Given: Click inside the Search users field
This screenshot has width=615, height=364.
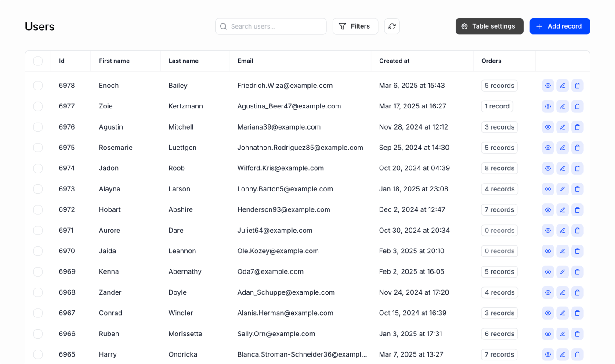Looking at the screenshot, I should coord(271,26).
